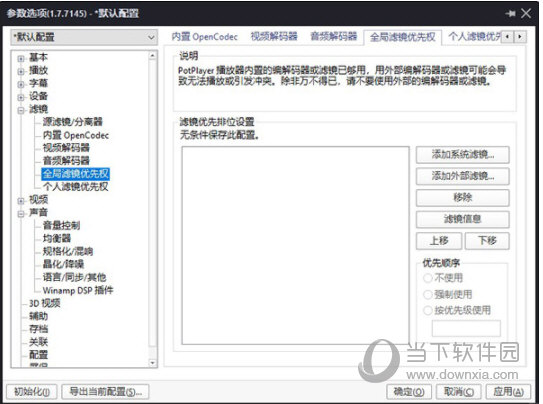Switch to the 视频解码器 tab
This screenshot has width=543, height=404.
click(x=274, y=37)
